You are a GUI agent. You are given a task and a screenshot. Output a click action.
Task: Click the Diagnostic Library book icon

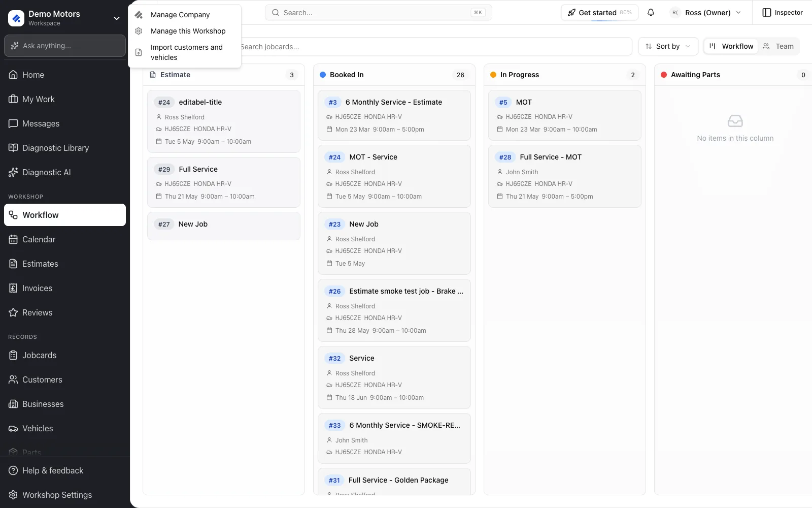[x=13, y=148]
